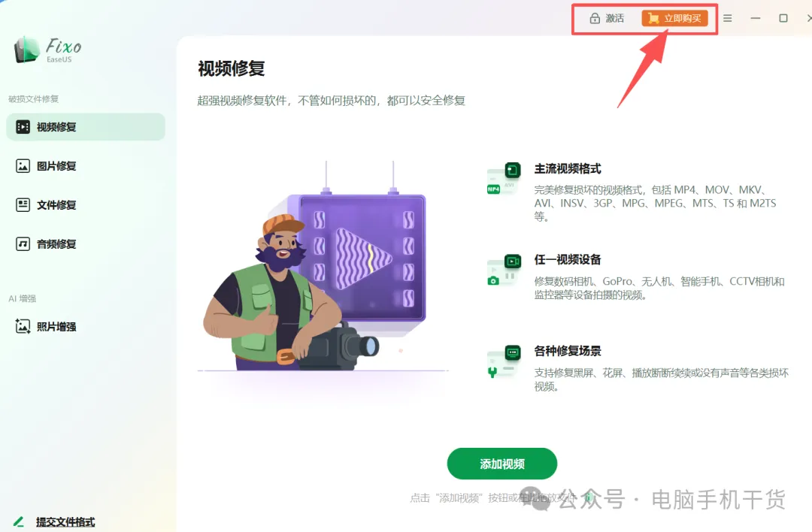Image resolution: width=812 pixels, height=532 pixels.
Task: Click the 照片增强 AI photo icon
Action: (23, 326)
